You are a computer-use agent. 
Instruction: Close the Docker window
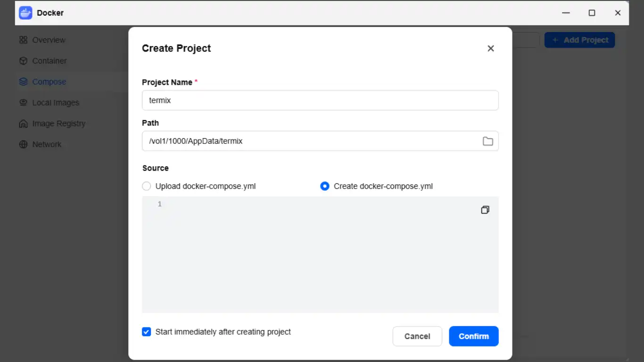tap(618, 13)
